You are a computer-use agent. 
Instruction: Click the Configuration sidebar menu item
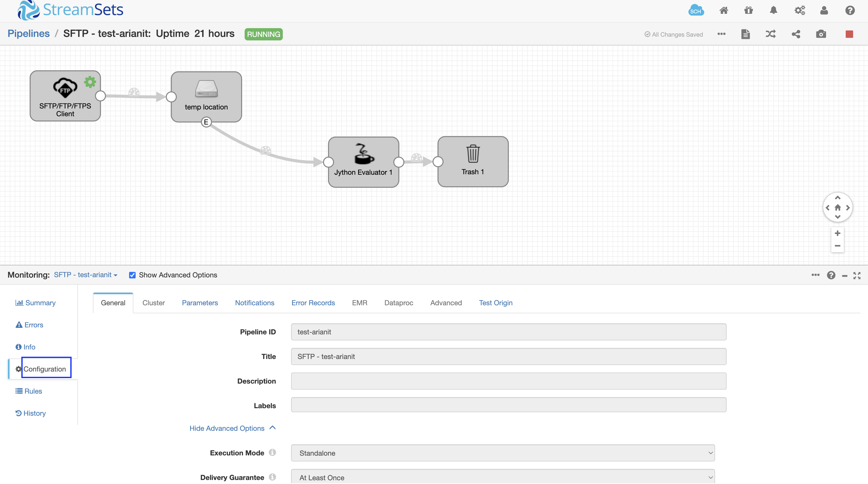[40, 368]
